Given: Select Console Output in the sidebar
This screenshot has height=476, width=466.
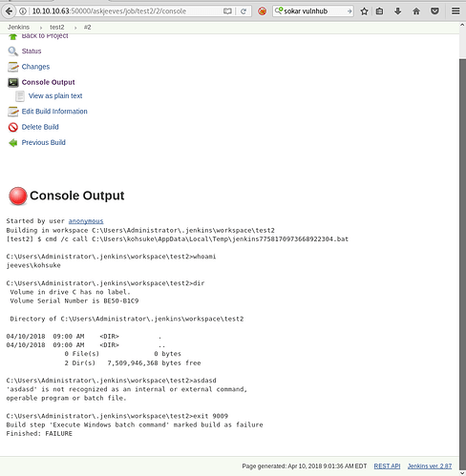Looking at the screenshot, I should click(48, 82).
